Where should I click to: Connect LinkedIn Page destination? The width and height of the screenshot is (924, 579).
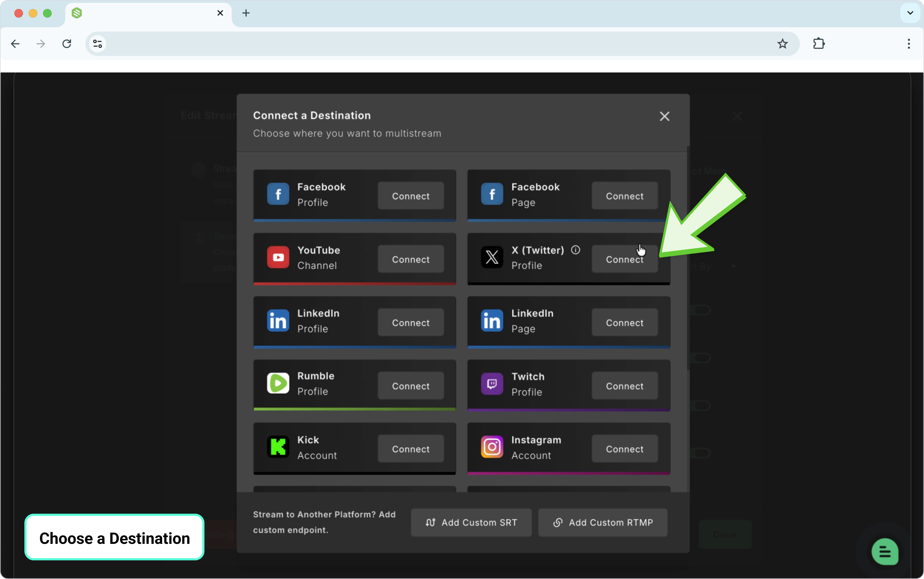coord(624,323)
